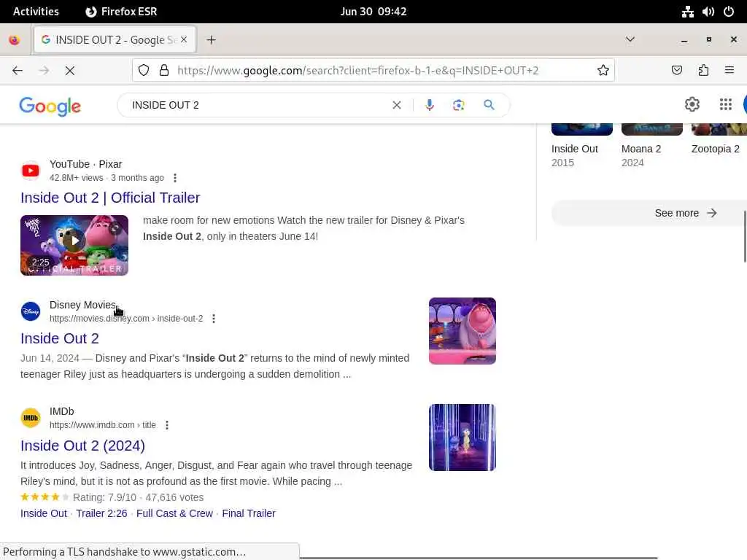Open Trailer 2:26 sitelink
Image resolution: width=747 pixels, height=560 pixels.
tap(101, 513)
